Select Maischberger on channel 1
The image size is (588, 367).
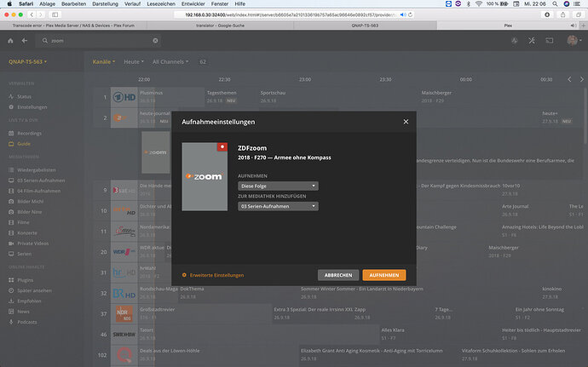(436, 93)
